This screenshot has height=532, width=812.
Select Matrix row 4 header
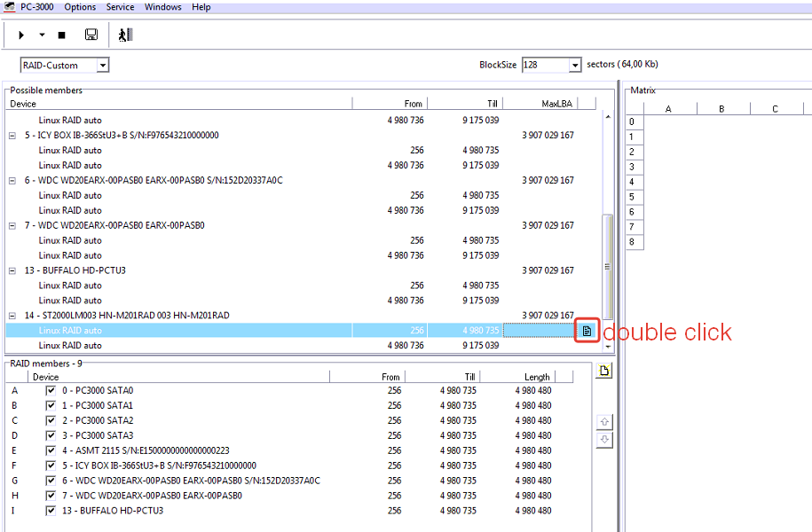pyautogui.click(x=635, y=182)
